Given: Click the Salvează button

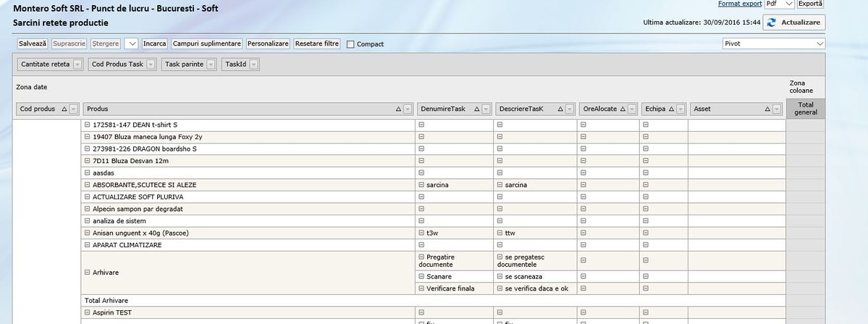Looking at the screenshot, I should pyautogui.click(x=33, y=43).
